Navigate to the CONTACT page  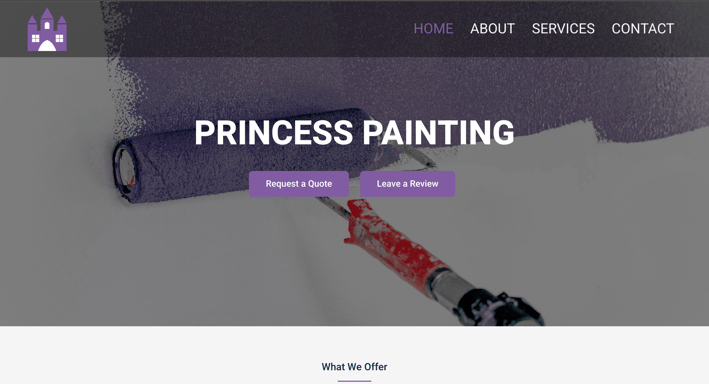(643, 28)
